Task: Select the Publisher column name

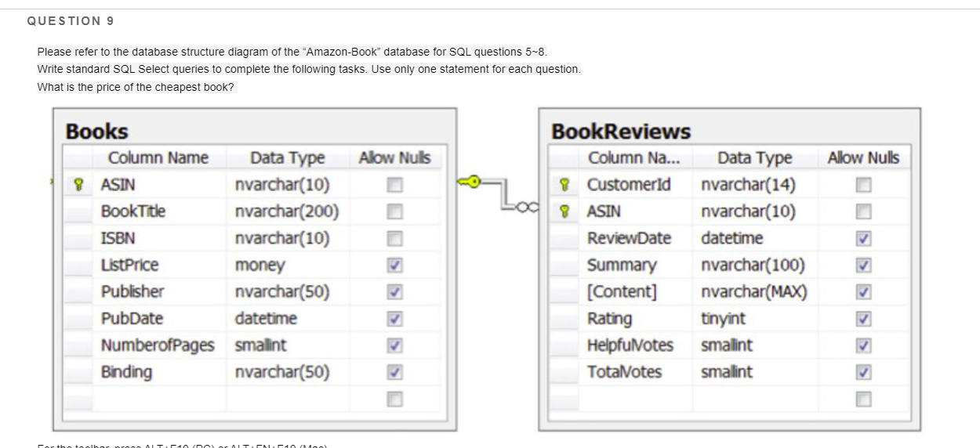Action: (x=132, y=292)
